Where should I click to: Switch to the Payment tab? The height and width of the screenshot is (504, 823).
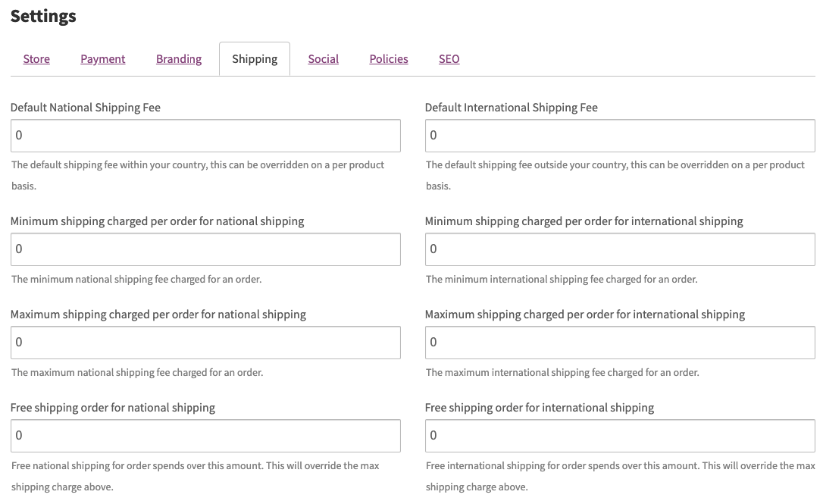[x=103, y=59]
